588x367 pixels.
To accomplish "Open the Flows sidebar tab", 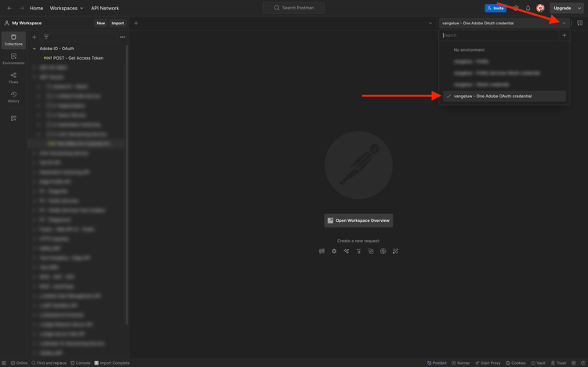I will point(13,78).
